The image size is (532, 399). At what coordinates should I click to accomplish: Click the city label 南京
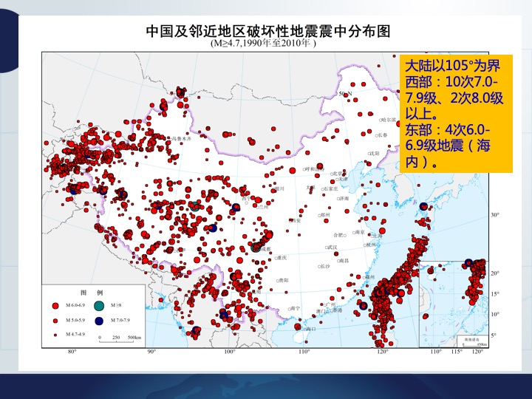pos(360,233)
